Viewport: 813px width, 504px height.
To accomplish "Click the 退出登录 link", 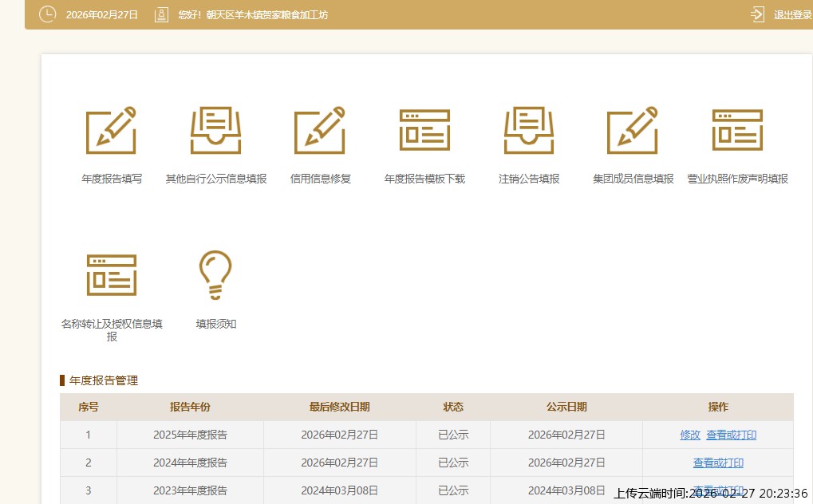I will coord(792,15).
